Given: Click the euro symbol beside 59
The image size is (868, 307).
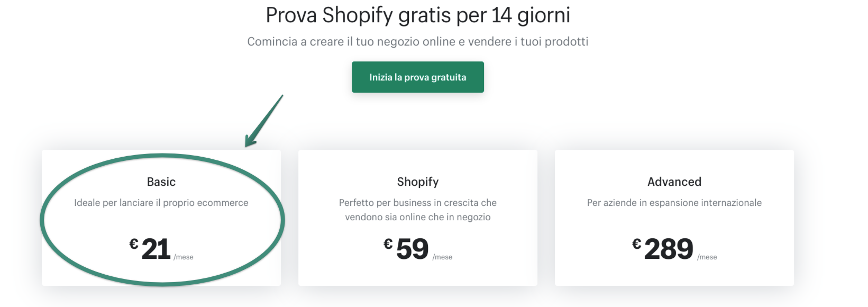Looking at the screenshot, I should (x=388, y=244).
